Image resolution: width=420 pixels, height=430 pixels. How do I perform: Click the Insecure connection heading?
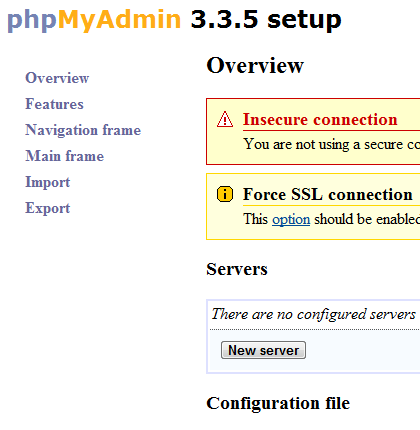click(320, 119)
